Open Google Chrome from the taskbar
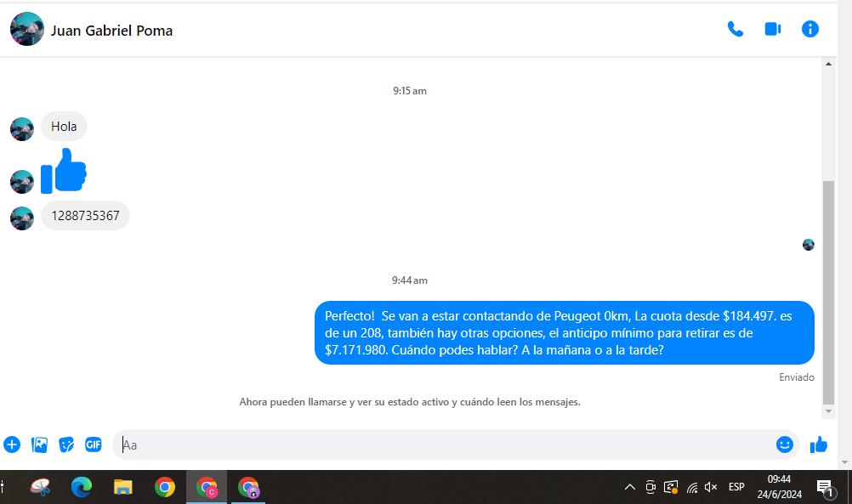852x504 pixels. coord(165,487)
